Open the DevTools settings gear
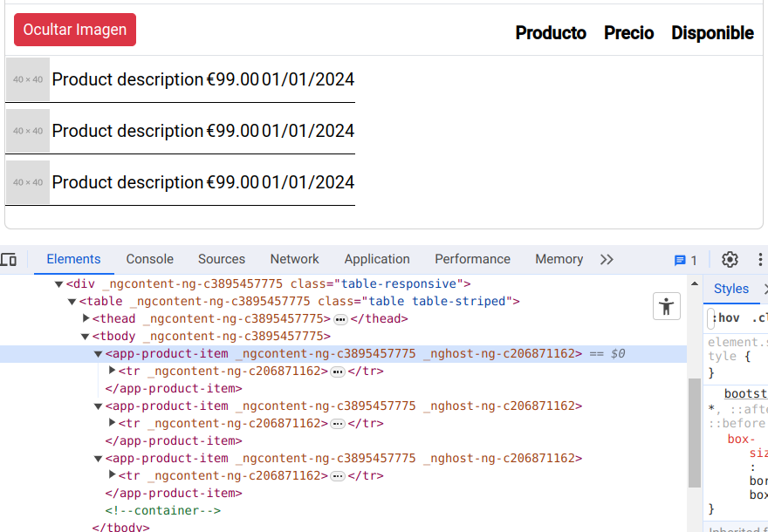Viewport: 768px width, 532px height. [730, 259]
